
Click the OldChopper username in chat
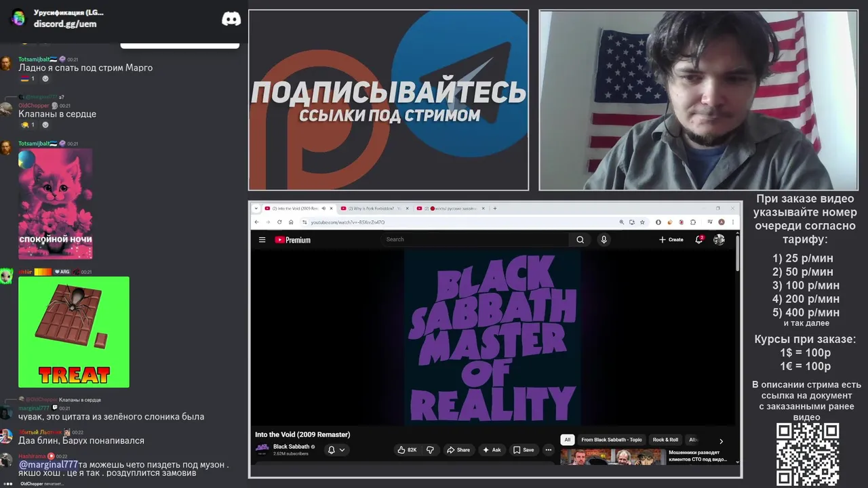(34, 106)
